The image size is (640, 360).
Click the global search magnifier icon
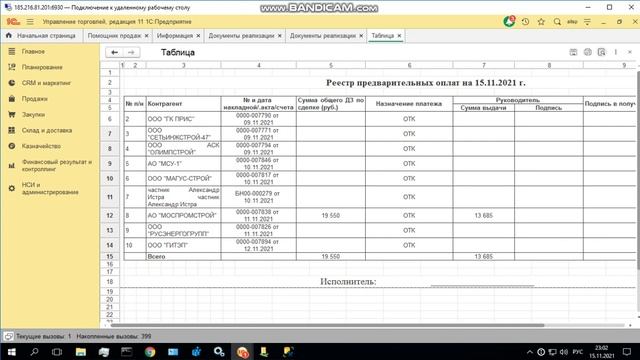click(x=557, y=22)
